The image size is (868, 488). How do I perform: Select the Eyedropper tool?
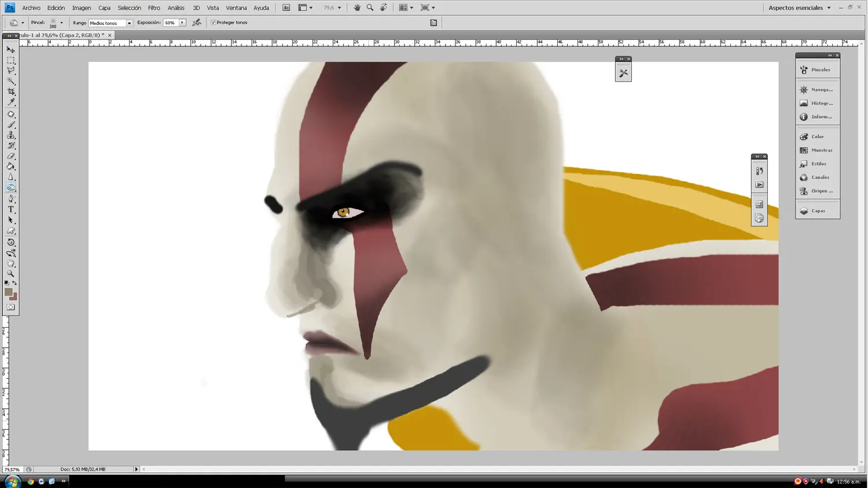10,102
